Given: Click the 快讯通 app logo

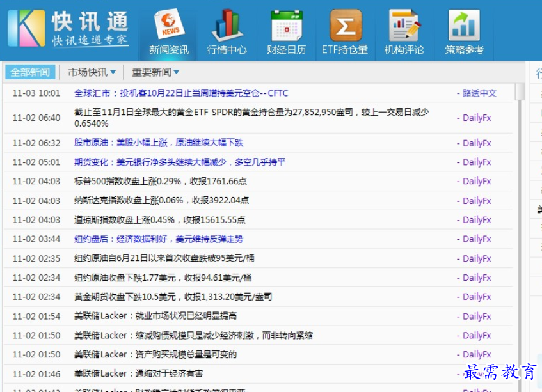Looking at the screenshot, I should click(68, 29).
